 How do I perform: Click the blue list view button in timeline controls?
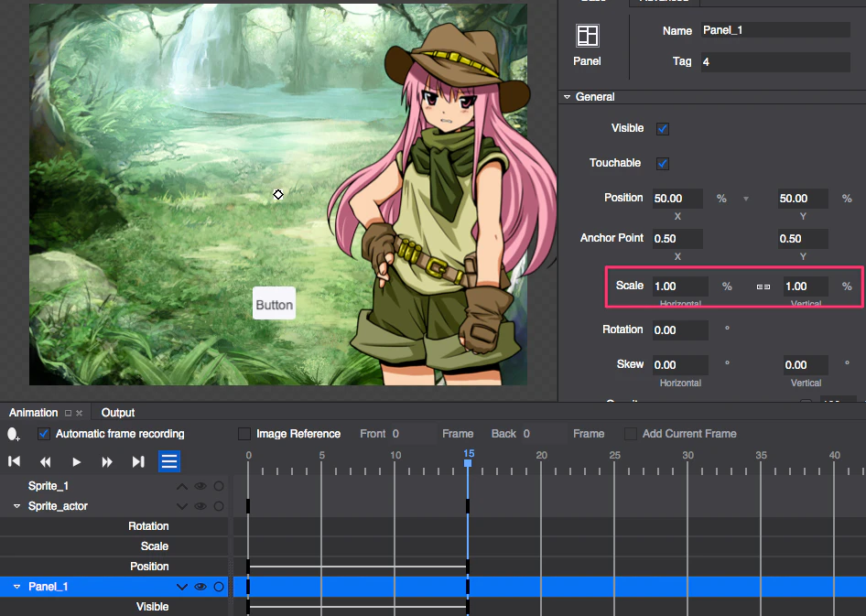click(x=169, y=461)
